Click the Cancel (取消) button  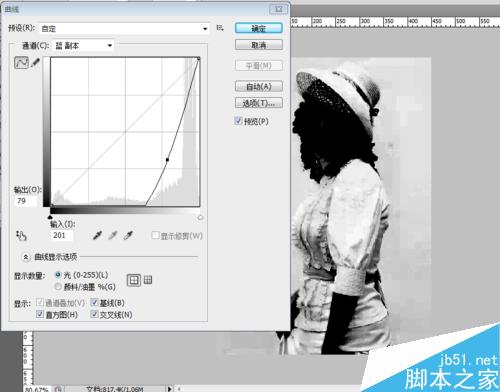click(259, 45)
